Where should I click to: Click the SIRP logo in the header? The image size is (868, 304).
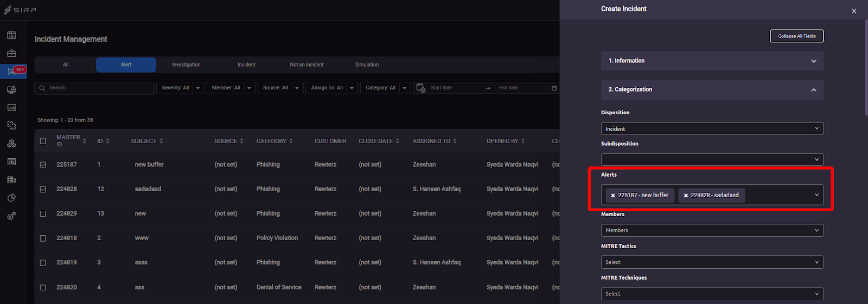pos(20,10)
